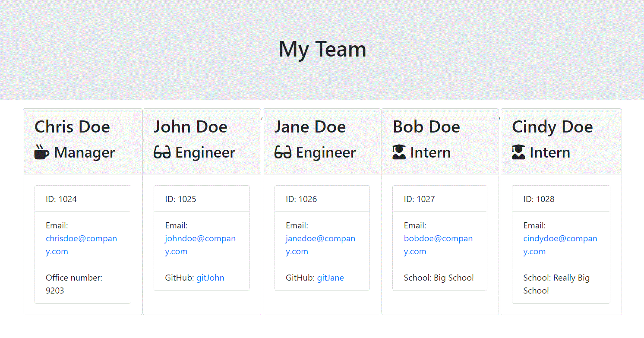Click the Email: label on Chris Doe's card
Image resolution: width=644 pixels, height=338 pixels.
(57, 225)
